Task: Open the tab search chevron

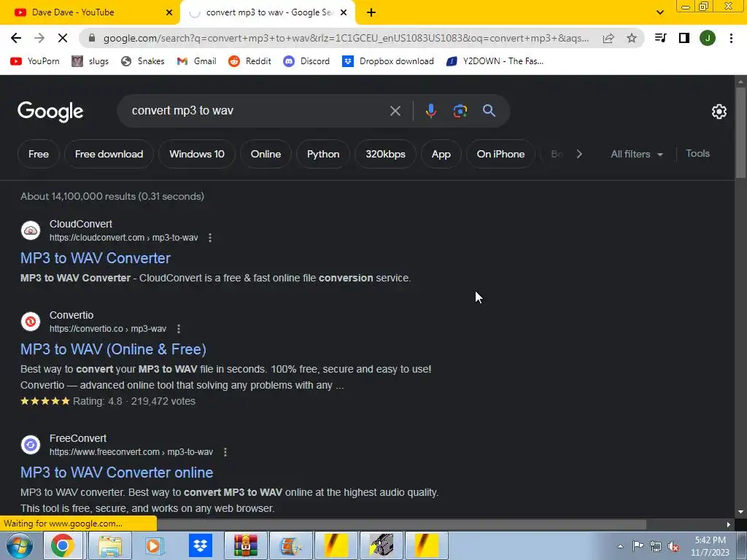Action: (659, 12)
